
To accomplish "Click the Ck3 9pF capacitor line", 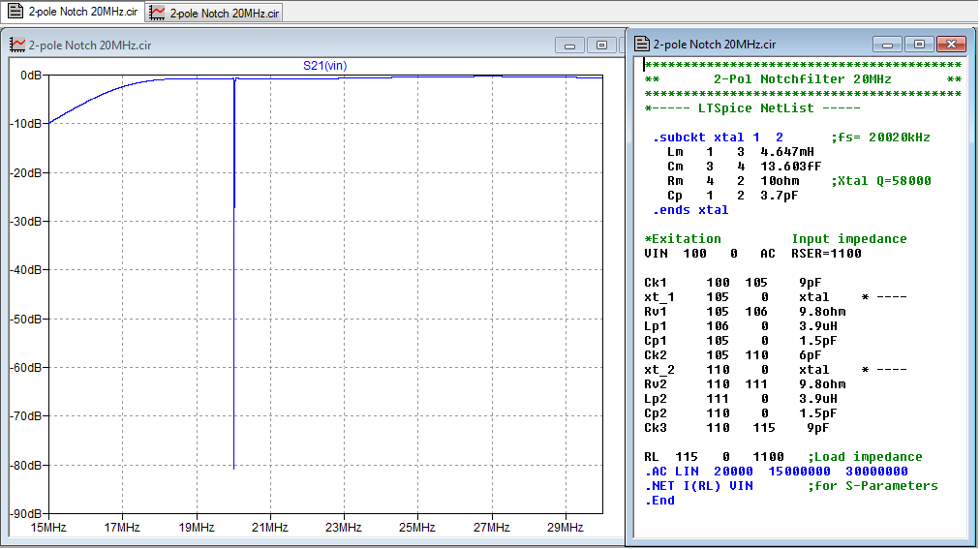I will 737,428.
